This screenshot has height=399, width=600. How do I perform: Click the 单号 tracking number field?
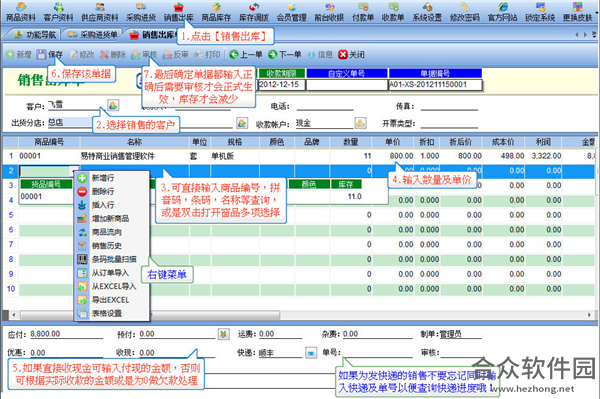(x=377, y=352)
